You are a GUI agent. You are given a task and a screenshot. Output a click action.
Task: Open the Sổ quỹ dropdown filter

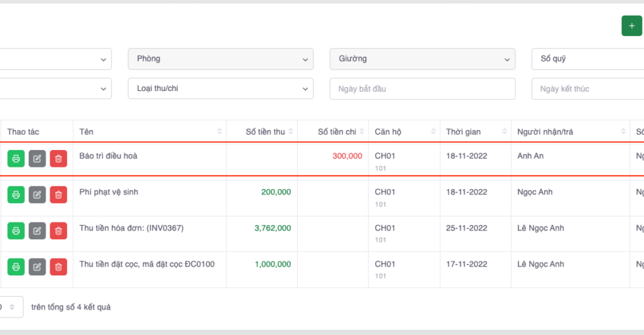[587, 59]
